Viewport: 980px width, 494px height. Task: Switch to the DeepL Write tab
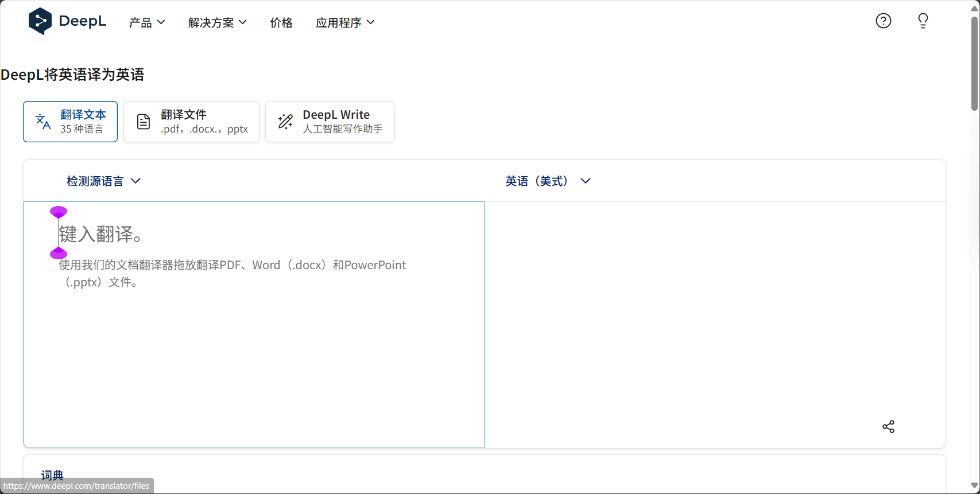[x=330, y=122]
